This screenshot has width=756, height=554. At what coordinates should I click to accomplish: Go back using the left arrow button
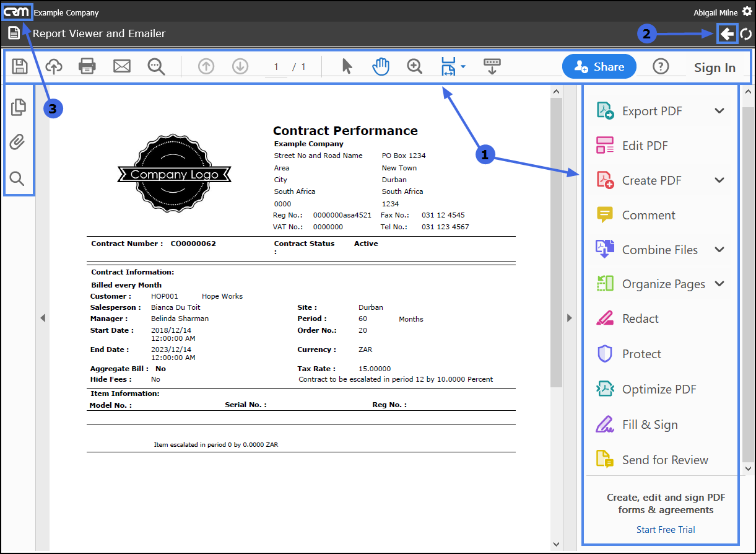[727, 34]
